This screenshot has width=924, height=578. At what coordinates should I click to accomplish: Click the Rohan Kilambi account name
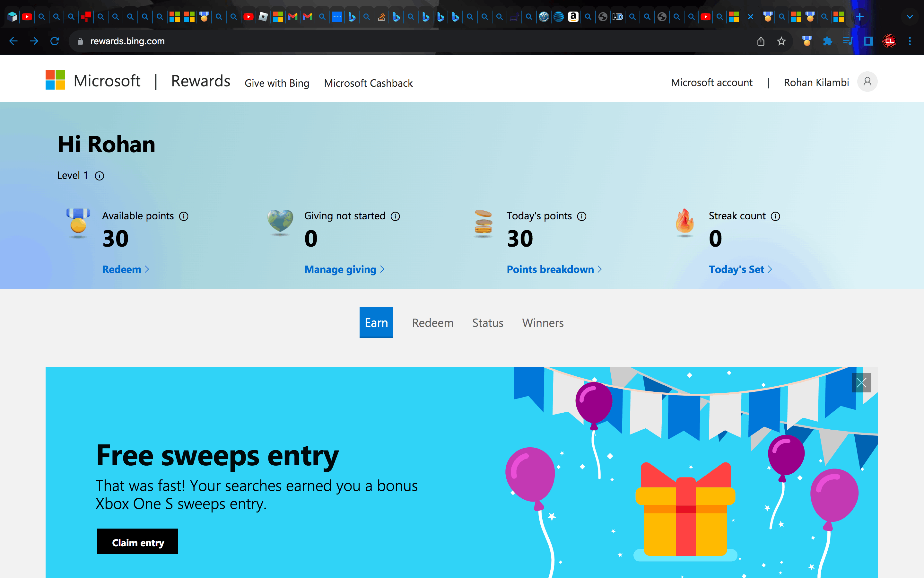tap(816, 82)
